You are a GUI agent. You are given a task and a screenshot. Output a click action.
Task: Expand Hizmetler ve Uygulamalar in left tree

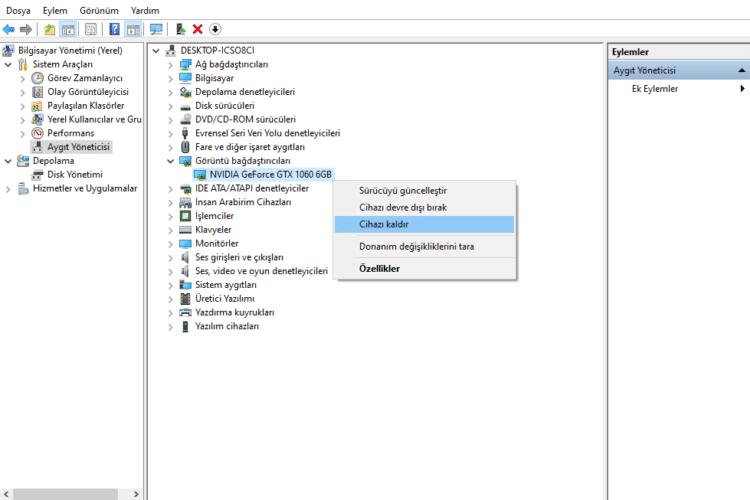tap(9, 188)
